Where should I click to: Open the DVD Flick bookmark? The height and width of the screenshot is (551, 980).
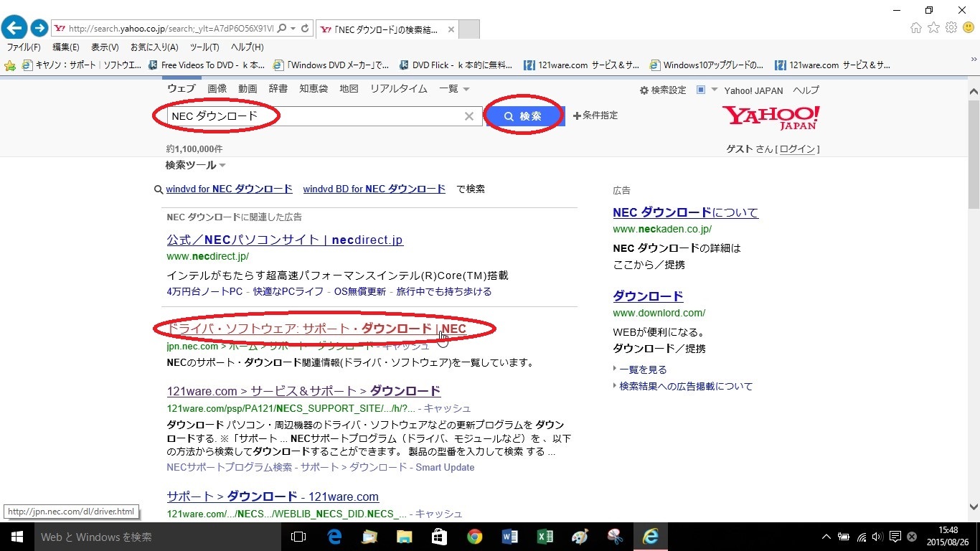point(456,65)
